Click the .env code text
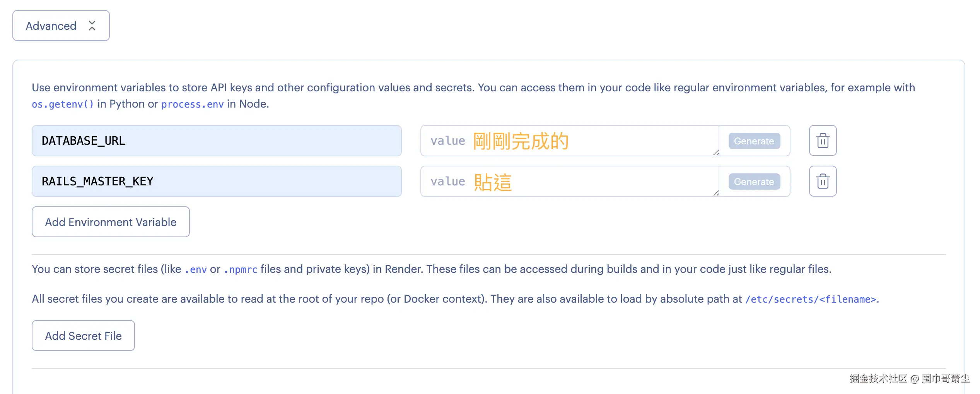This screenshot has height=394, width=980. (196, 269)
